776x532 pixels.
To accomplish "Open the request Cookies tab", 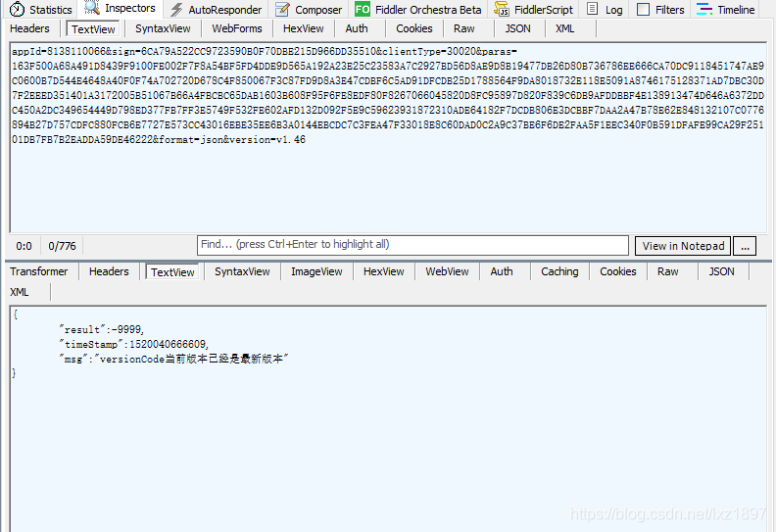I will click(x=414, y=28).
